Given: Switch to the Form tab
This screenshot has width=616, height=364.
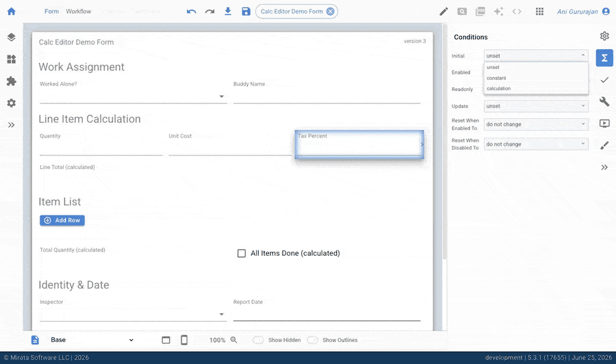Looking at the screenshot, I should coord(51,12).
